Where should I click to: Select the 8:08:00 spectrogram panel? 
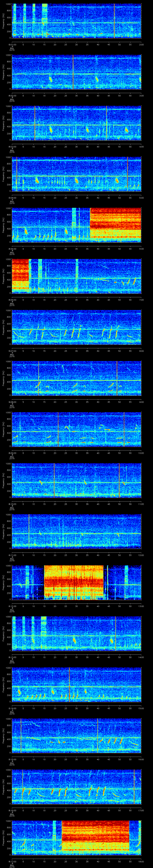click(77, 378)
